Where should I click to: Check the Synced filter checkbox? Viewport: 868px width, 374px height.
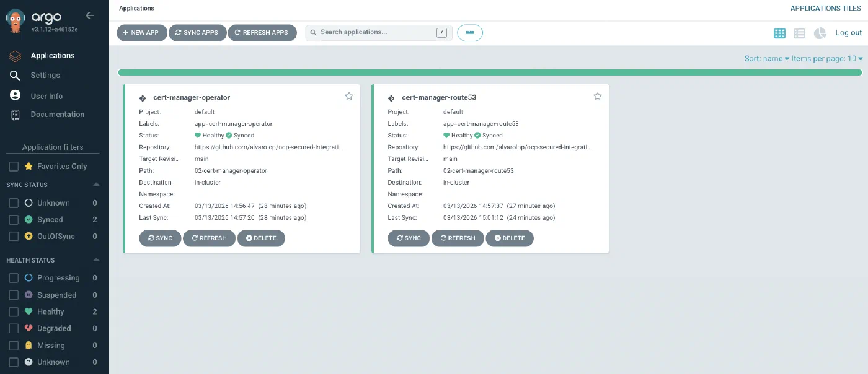point(14,220)
